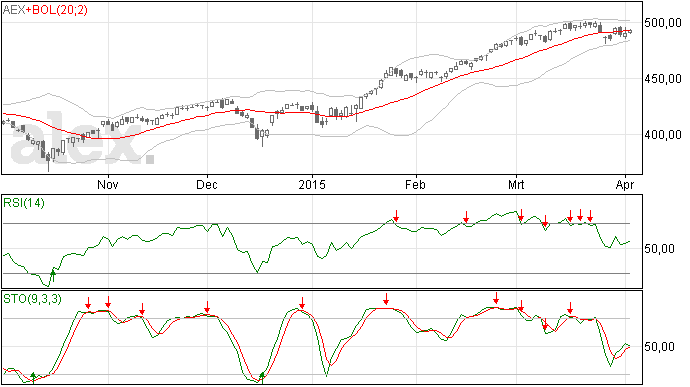Screen dimensions: 690x387
Task: Click the red RSI sell arrow in mid-February
Action: pyautogui.click(x=466, y=217)
